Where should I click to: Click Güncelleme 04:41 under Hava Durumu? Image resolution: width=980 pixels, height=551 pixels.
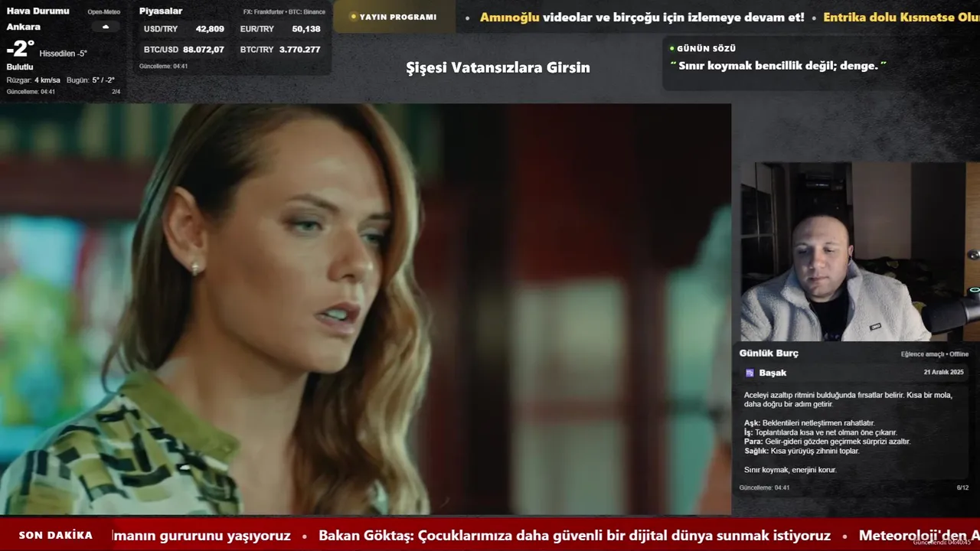coord(31,92)
